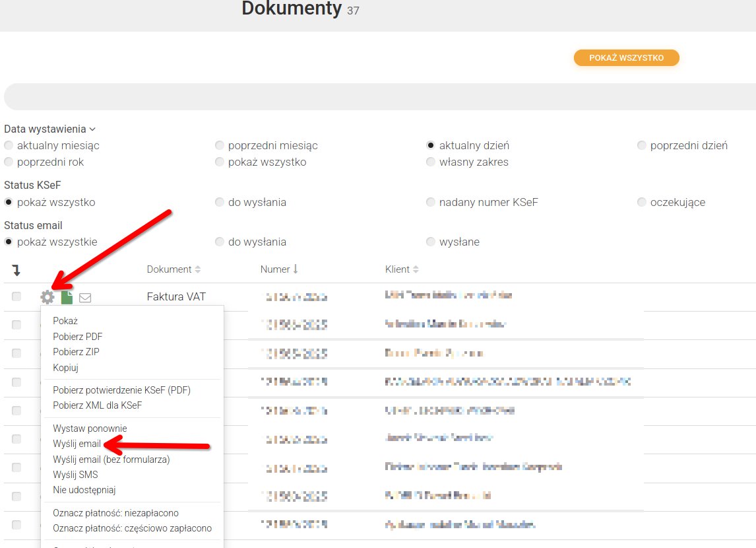Click the bent arrow icon above the row checkboxes
This screenshot has height=548, width=756.
point(16,269)
